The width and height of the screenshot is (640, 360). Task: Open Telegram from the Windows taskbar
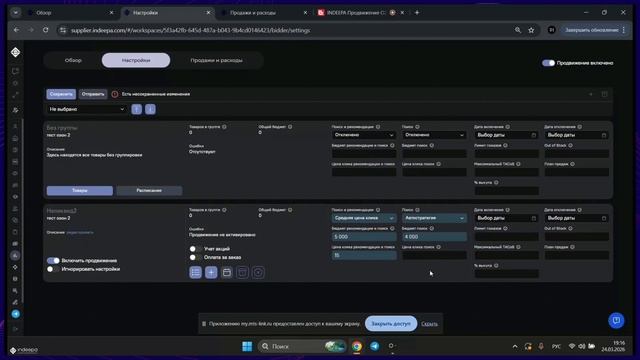click(374, 346)
